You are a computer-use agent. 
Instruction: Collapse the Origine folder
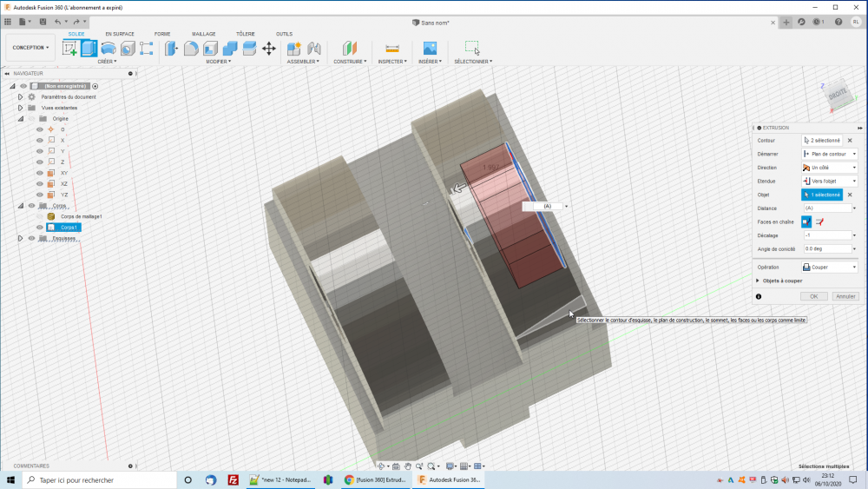(x=21, y=118)
